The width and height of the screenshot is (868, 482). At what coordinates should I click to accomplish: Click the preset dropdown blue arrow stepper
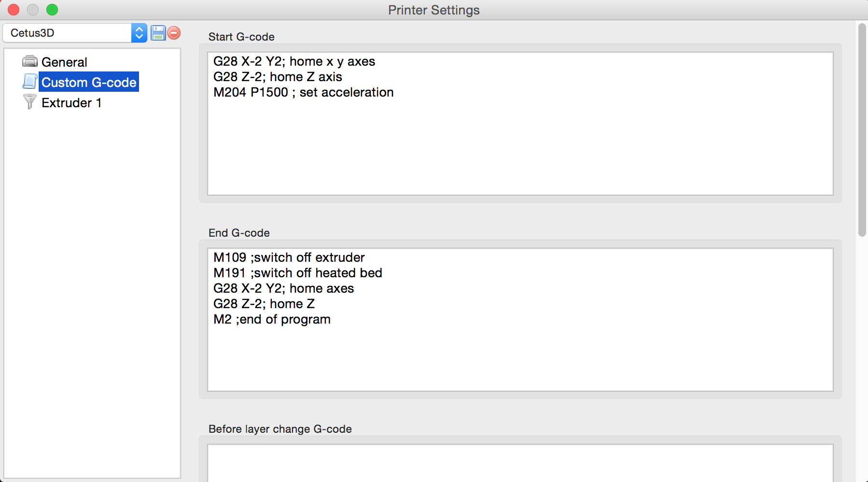click(x=139, y=33)
